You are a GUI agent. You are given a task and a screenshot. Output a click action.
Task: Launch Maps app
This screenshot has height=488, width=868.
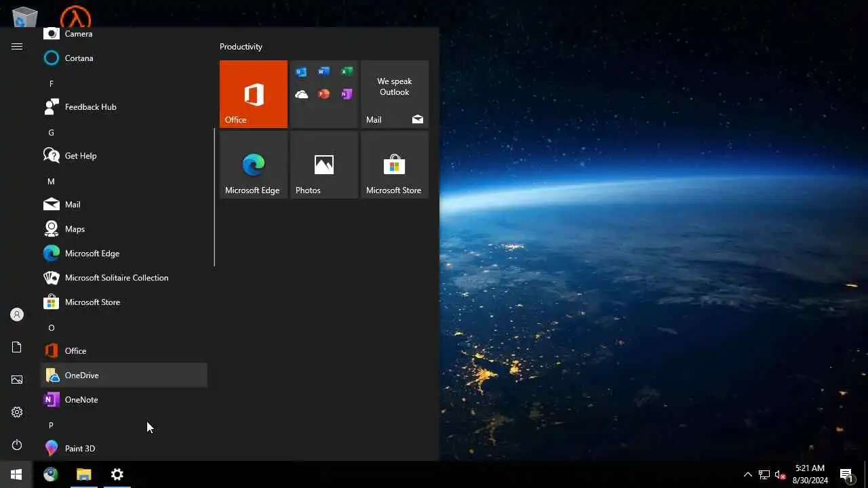click(x=124, y=229)
